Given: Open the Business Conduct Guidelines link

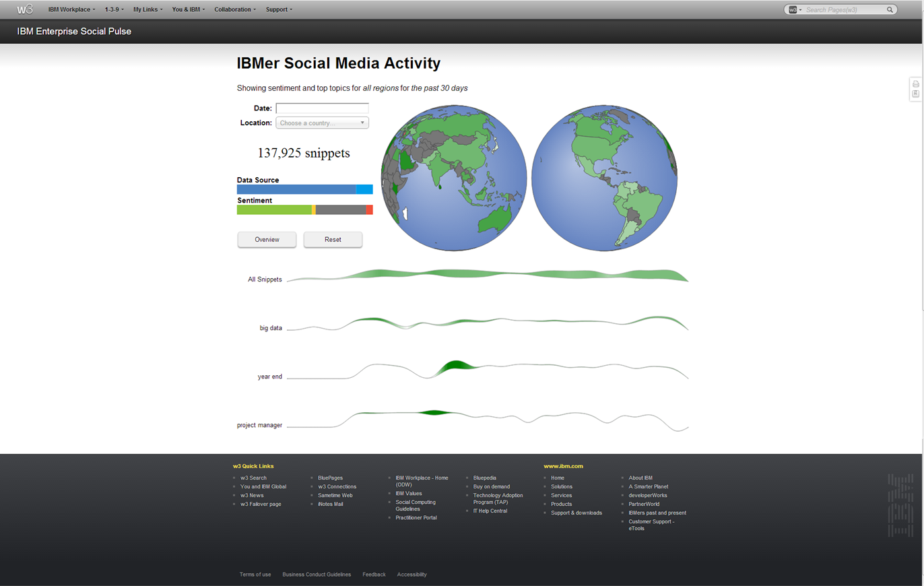Looking at the screenshot, I should click(317, 575).
